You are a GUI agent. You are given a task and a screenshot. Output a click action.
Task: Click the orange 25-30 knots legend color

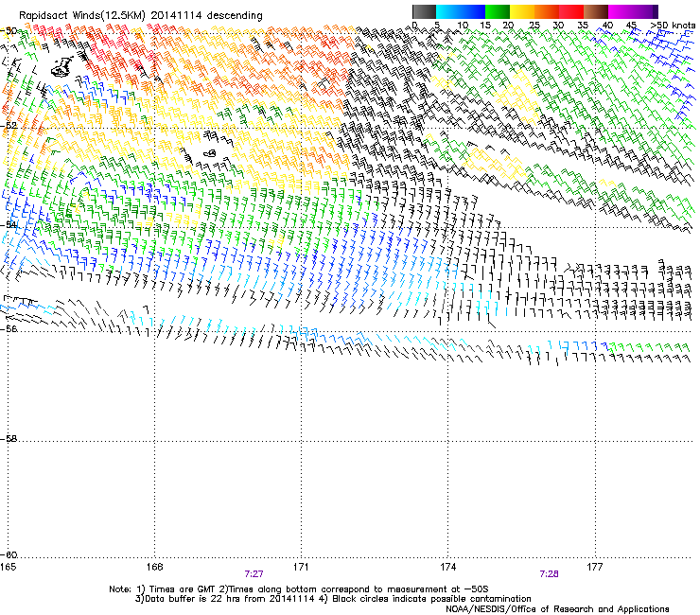[x=546, y=11]
